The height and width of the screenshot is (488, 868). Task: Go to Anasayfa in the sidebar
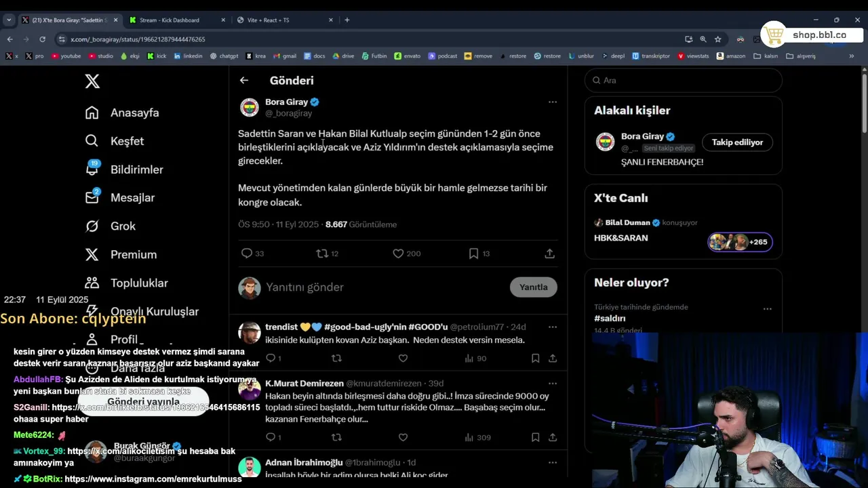pyautogui.click(x=122, y=113)
